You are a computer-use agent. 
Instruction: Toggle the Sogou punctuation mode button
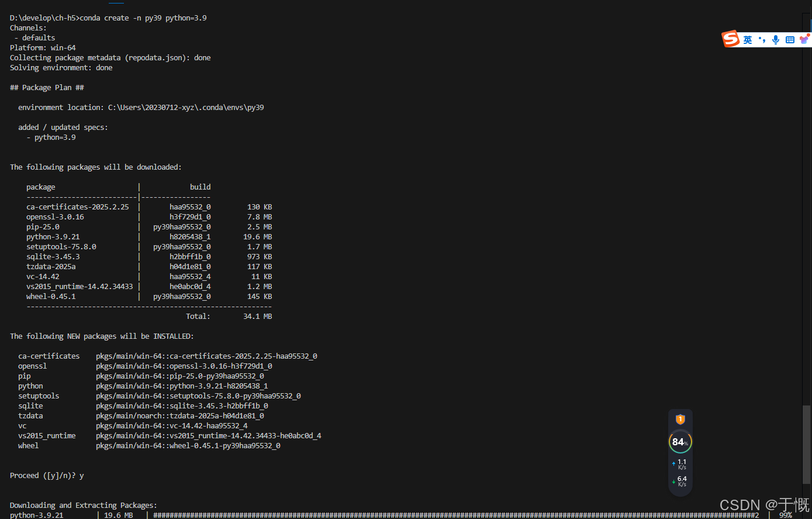coord(762,40)
